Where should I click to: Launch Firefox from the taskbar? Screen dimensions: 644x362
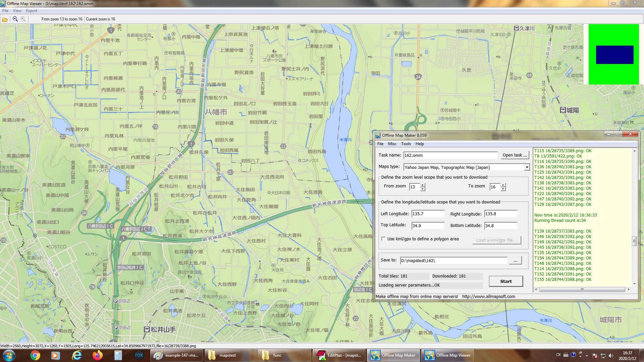click(x=98, y=355)
